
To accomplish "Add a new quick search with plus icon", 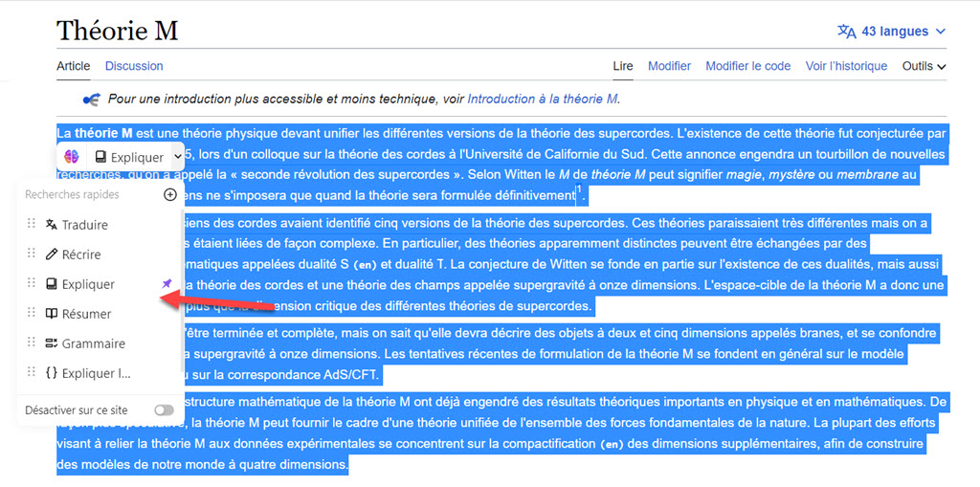I will [x=170, y=194].
